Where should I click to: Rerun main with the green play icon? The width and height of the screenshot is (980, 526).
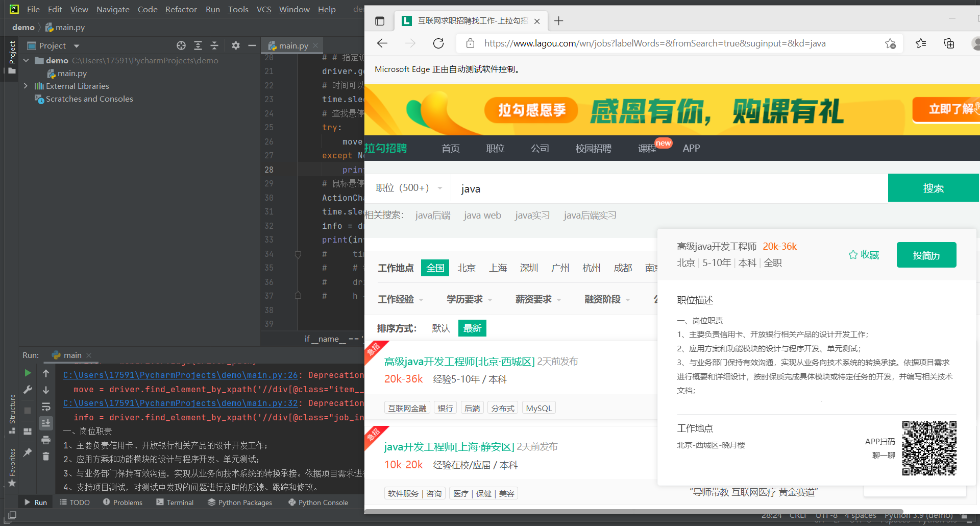click(28, 373)
